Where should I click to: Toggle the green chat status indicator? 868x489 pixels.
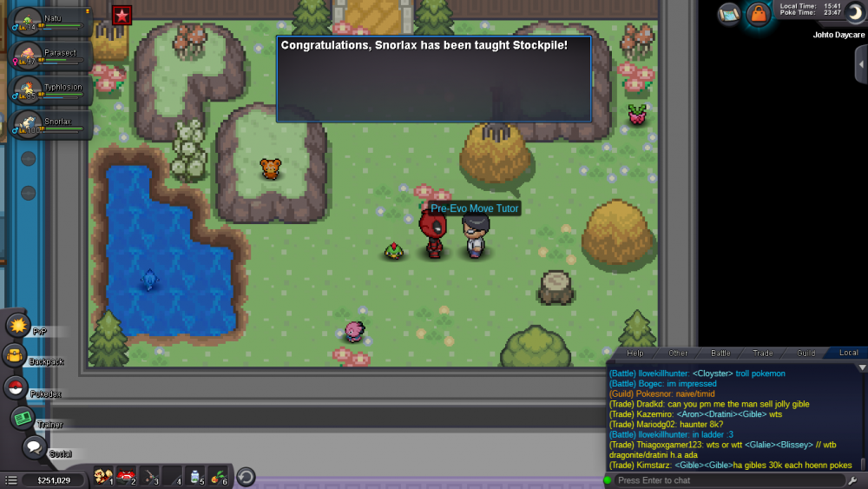pos(608,480)
